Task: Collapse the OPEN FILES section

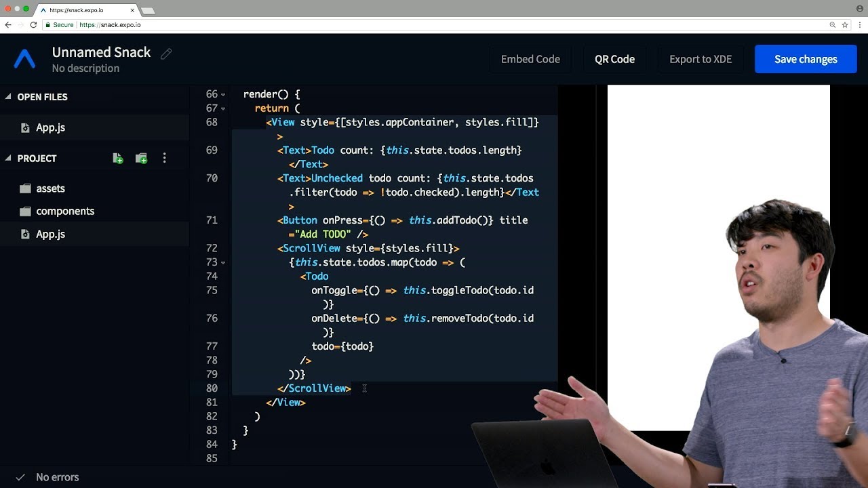Action: [9, 97]
